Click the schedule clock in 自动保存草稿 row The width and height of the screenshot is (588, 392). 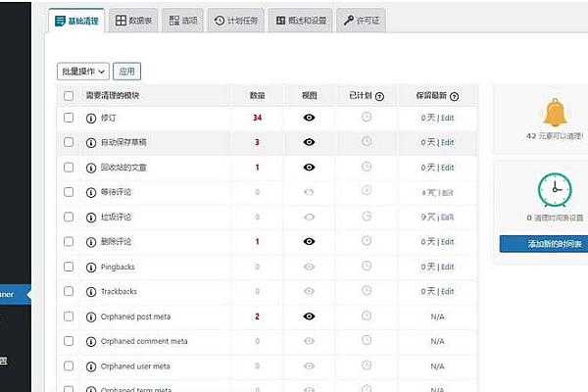coord(367,141)
